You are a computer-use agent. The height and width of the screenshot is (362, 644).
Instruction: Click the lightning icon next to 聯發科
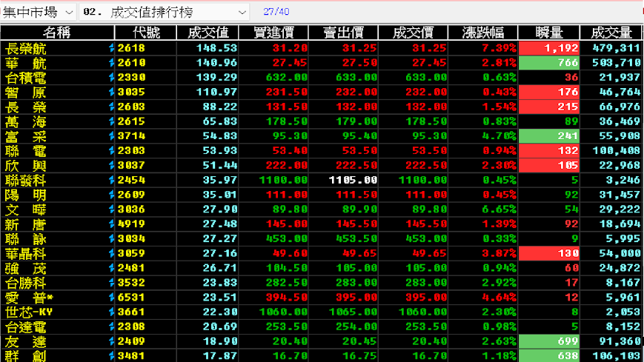(111, 180)
